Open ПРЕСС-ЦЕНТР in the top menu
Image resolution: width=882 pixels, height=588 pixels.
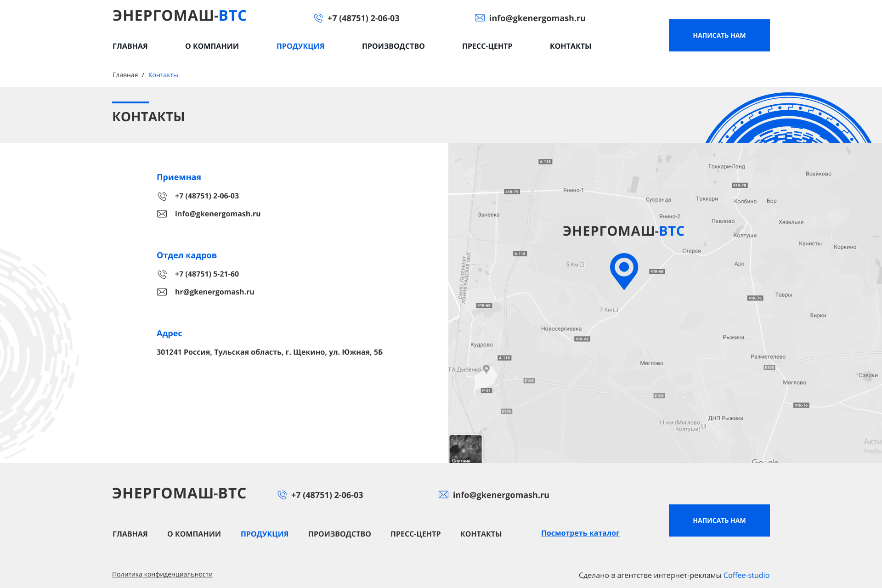tap(487, 46)
